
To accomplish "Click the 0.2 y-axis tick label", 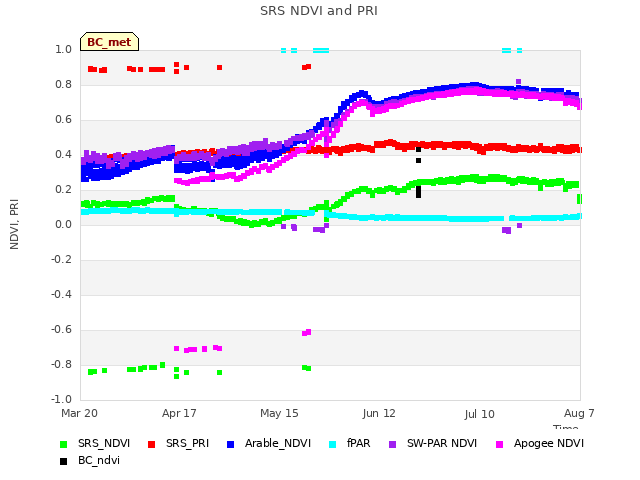I will (63, 189).
